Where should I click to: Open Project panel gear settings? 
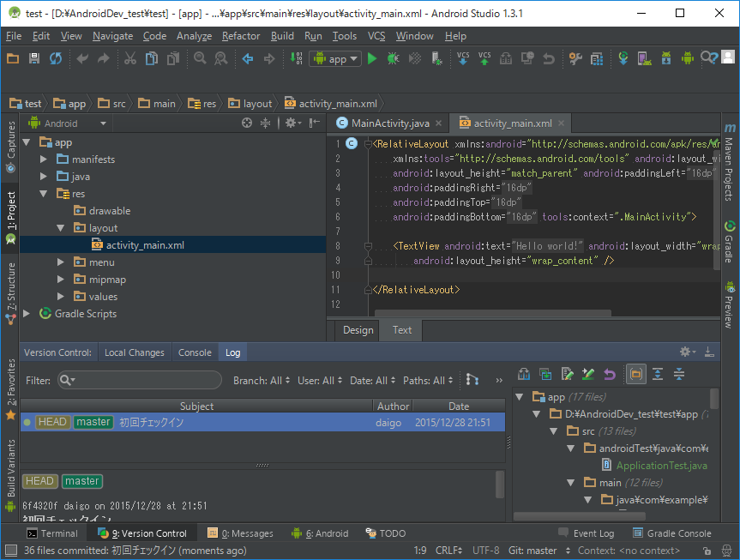tap(292, 123)
